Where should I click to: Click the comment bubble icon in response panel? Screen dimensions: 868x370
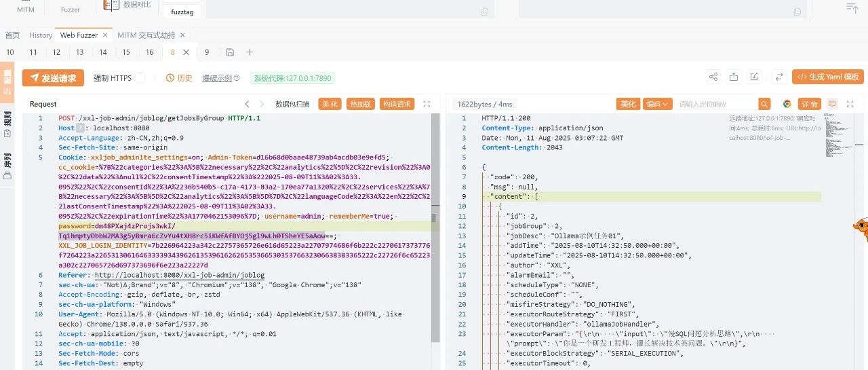(832, 104)
